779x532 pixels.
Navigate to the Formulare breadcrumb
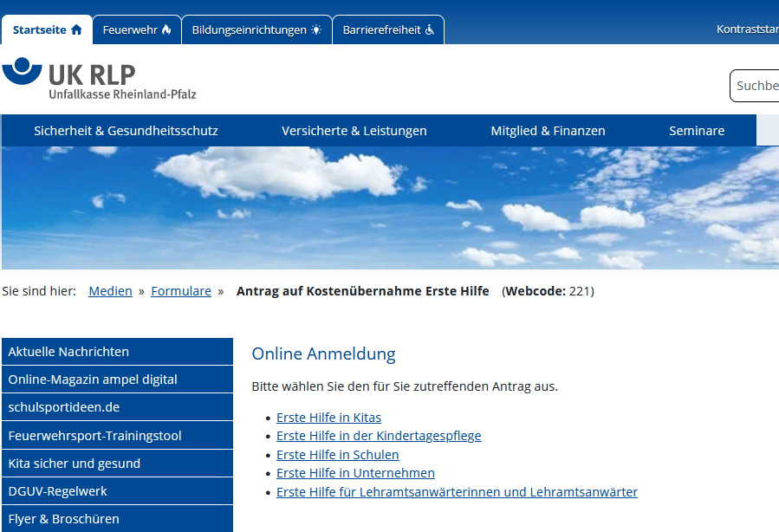point(181,291)
